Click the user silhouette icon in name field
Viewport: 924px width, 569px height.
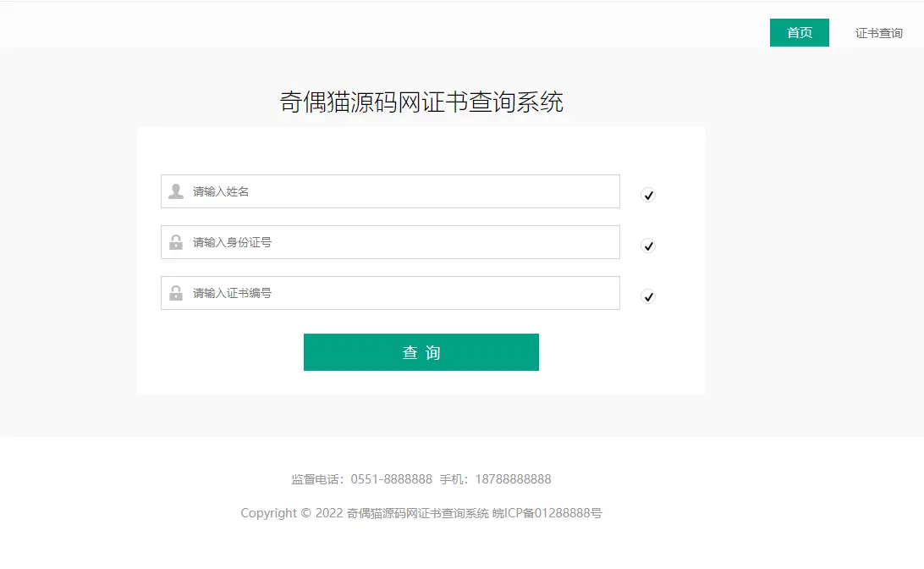[x=176, y=191]
